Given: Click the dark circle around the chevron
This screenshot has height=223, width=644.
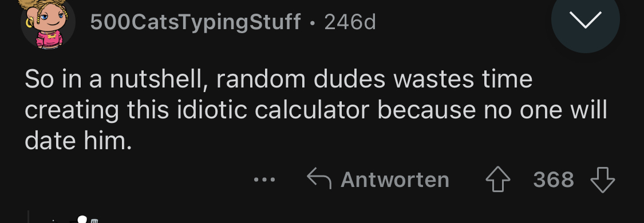Looking at the screenshot, I should [x=586, y=19].
